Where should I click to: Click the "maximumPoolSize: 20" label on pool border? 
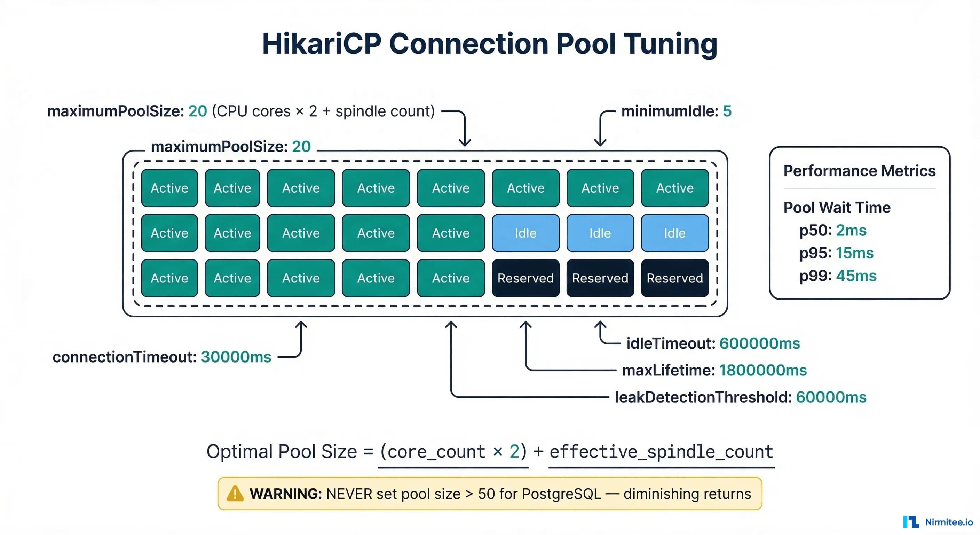231,146
